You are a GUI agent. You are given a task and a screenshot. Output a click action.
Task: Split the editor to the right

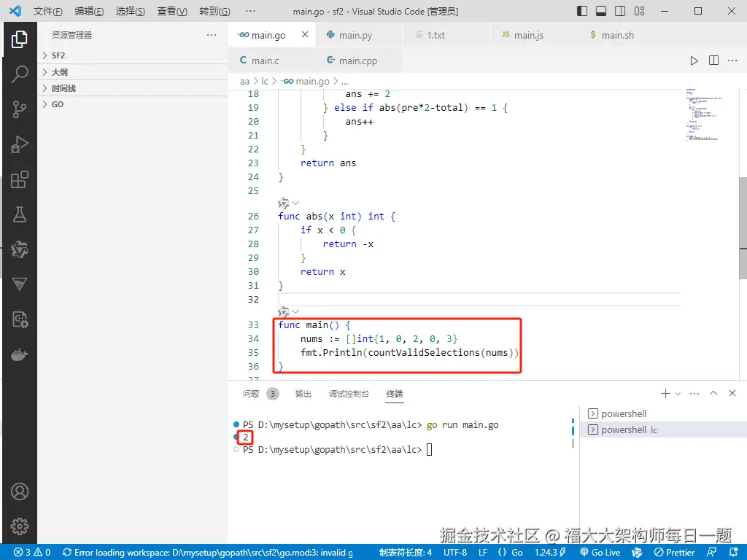tap(713, 61)
